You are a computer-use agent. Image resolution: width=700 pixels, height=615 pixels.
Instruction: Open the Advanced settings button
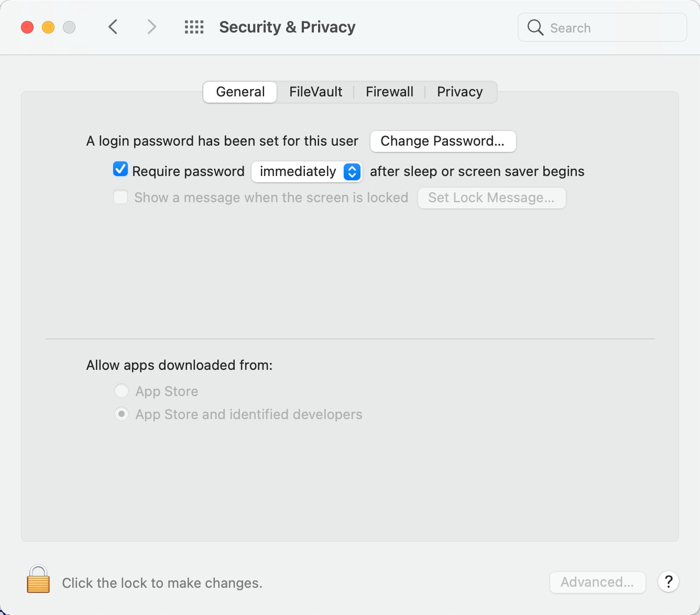(597, 582)
